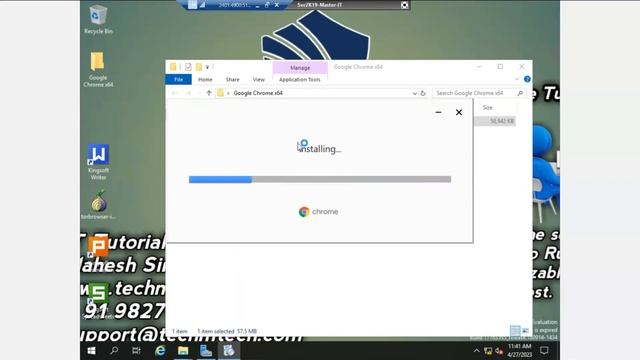Image resolution: width=640 pixels, height=360 pixels.
Task: Switch to the Share ribbon tab
Action: point(232,80)
